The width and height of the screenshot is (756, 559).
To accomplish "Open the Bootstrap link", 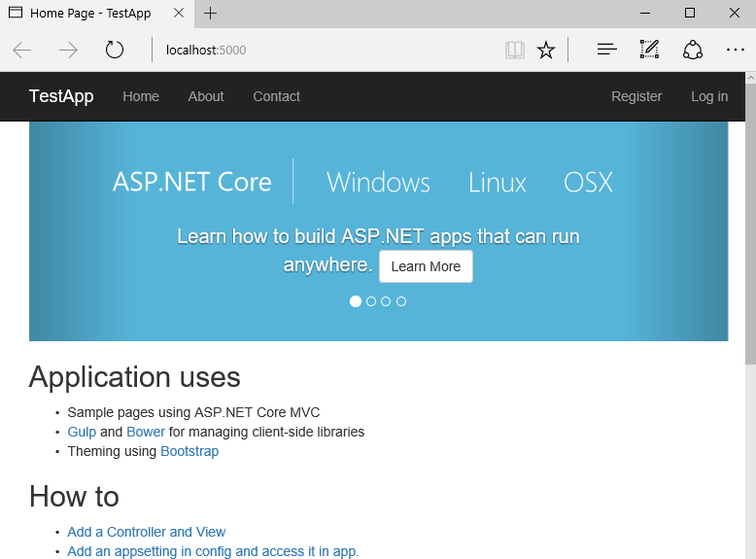I will click(189, 451).
